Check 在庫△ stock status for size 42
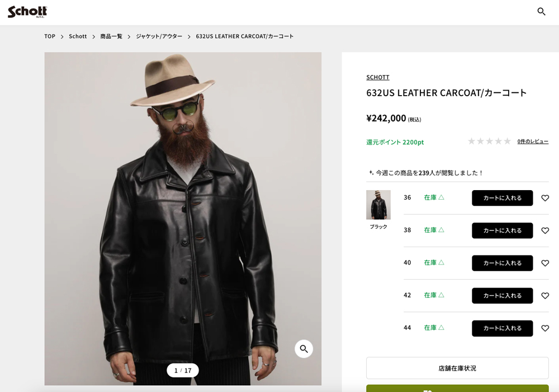This screenshot has width=559, height=392. (434, 295)
